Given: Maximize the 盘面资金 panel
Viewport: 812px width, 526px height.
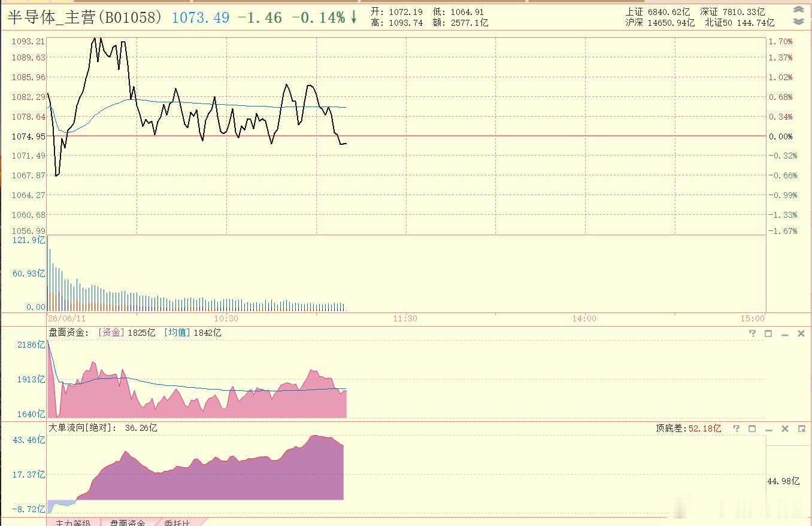Looking at the screenshot, I should point(768,333).
